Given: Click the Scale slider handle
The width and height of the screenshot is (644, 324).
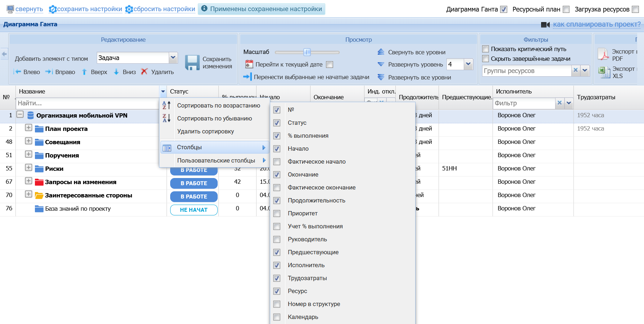Looking at the screenshot, I should (x=307, y=52).
